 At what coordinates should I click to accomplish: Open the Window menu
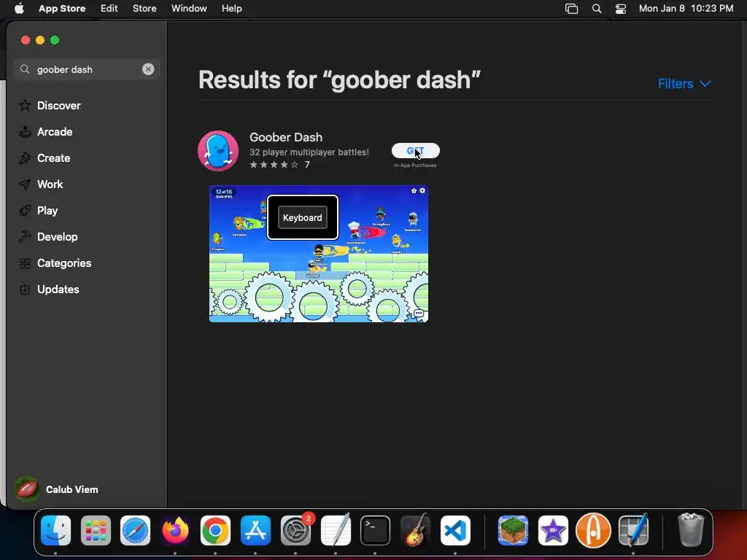pos(189,9)
